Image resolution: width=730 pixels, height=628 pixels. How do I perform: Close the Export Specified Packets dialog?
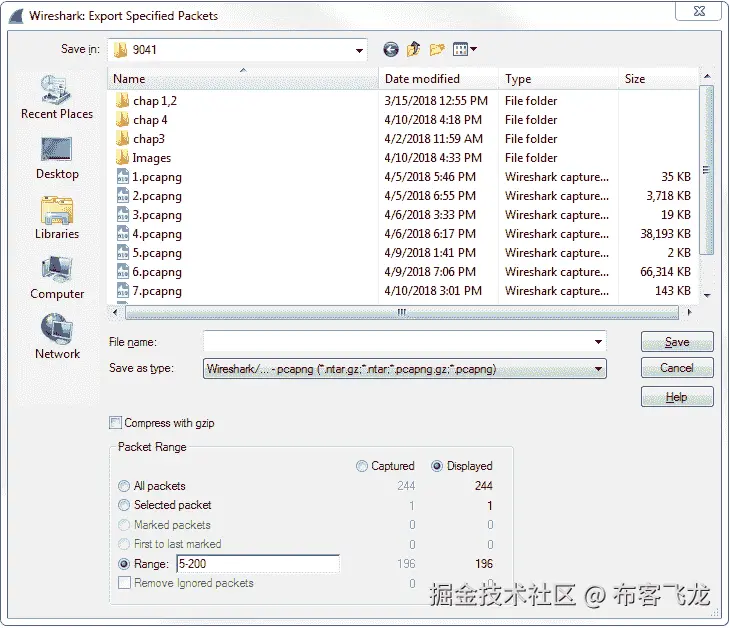(699, 11)
